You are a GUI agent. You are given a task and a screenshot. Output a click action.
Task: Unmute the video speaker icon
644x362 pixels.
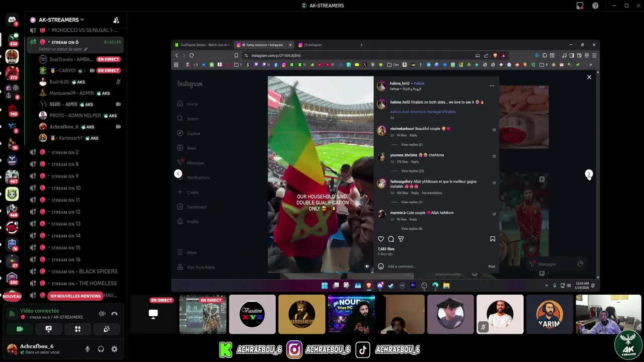(x=367, y=266)
